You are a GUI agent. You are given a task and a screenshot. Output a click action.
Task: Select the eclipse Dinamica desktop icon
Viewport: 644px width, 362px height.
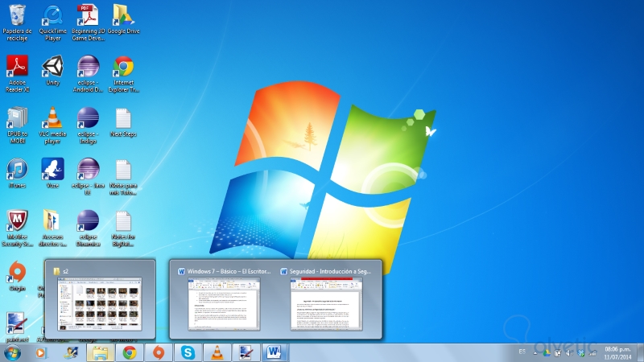point(88,228)
